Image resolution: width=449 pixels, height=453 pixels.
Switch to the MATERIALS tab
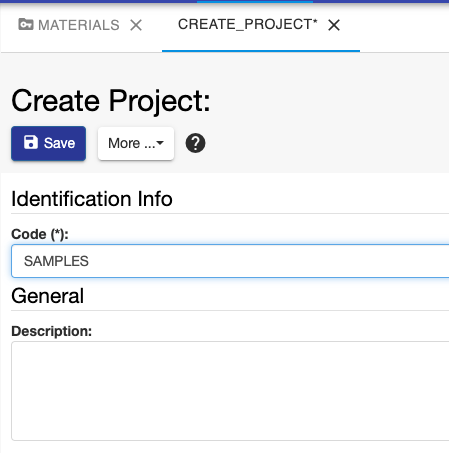tap(79, 25)
